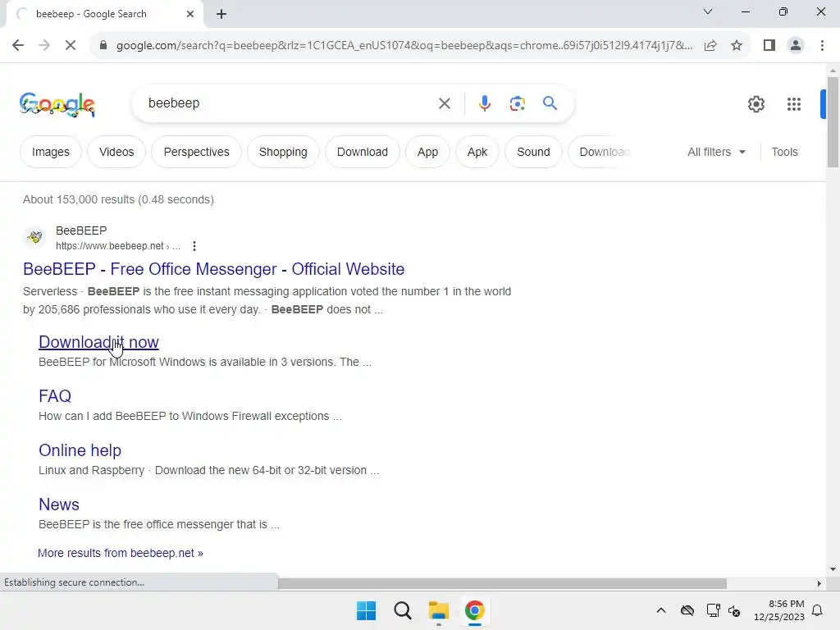Image resolution: width=840 pixels, height=630 pixels.
Task: Open the Windows Start menu
Action: [x=367, y=610]
